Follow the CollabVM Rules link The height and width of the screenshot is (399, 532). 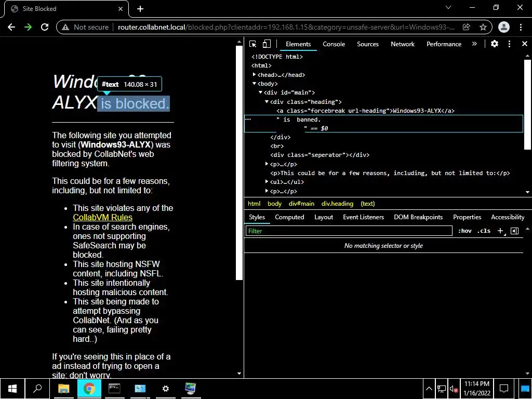(102, 218)
